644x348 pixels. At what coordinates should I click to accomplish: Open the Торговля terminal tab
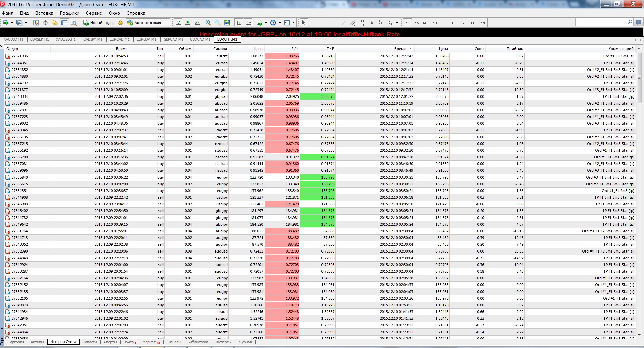(16, 342)
